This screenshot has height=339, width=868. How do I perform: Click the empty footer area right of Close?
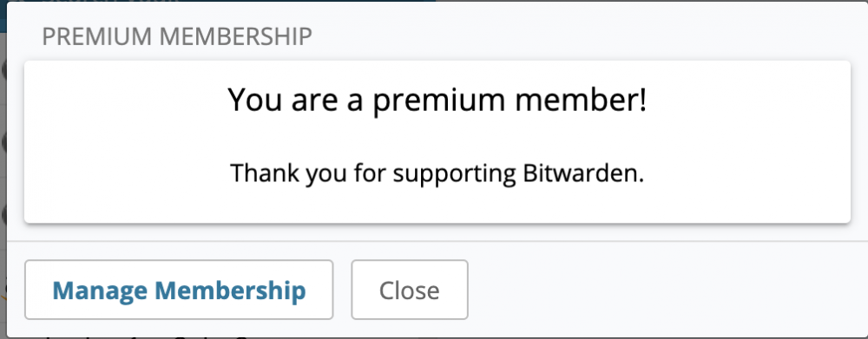[x=664, y=290]
